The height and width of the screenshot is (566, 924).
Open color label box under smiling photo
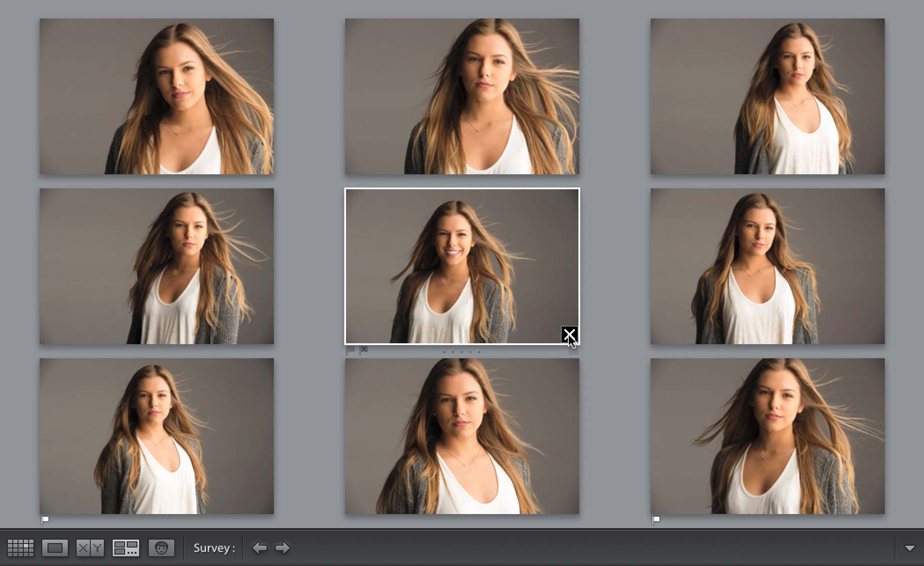[x=573, y=351]
